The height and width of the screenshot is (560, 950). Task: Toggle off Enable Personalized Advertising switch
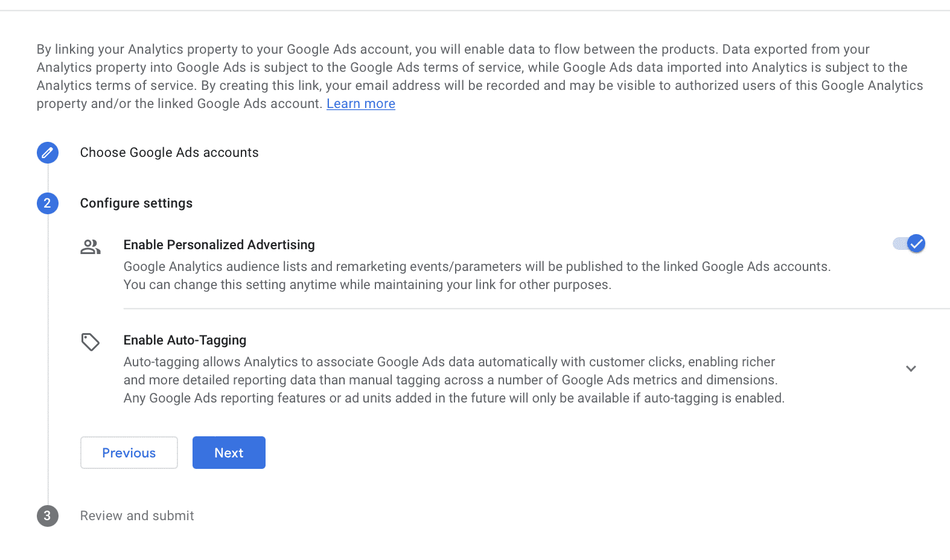click(x=909, y=244)
